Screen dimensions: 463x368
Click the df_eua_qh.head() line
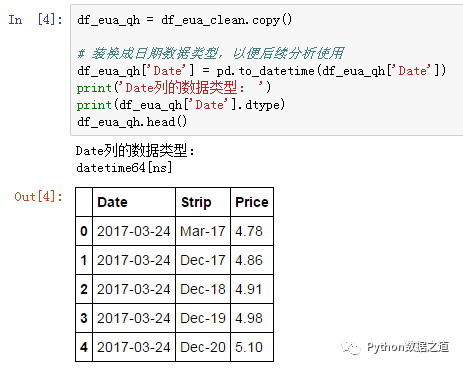(x=132, y=122)
